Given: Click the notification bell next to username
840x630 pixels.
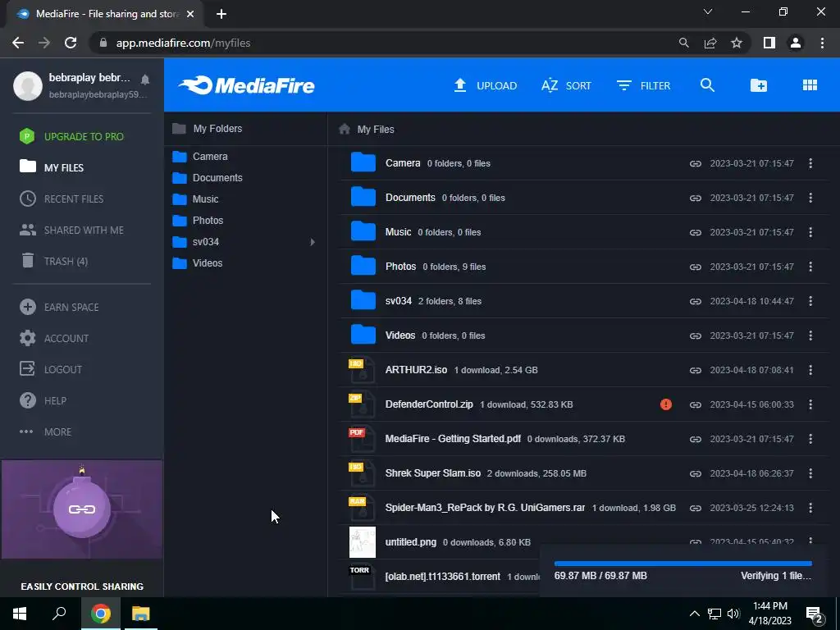Looking at the screenshot, I should coord(145,80).
